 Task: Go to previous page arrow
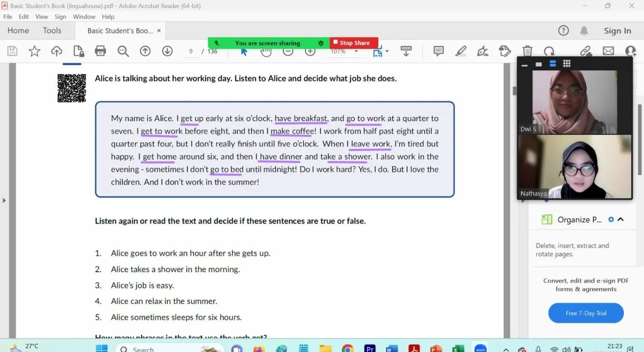(x=145, y=51)
